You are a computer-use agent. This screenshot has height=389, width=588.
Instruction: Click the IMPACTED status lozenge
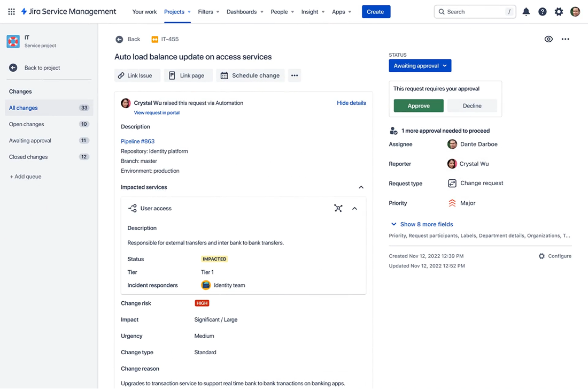pos(214,259)
